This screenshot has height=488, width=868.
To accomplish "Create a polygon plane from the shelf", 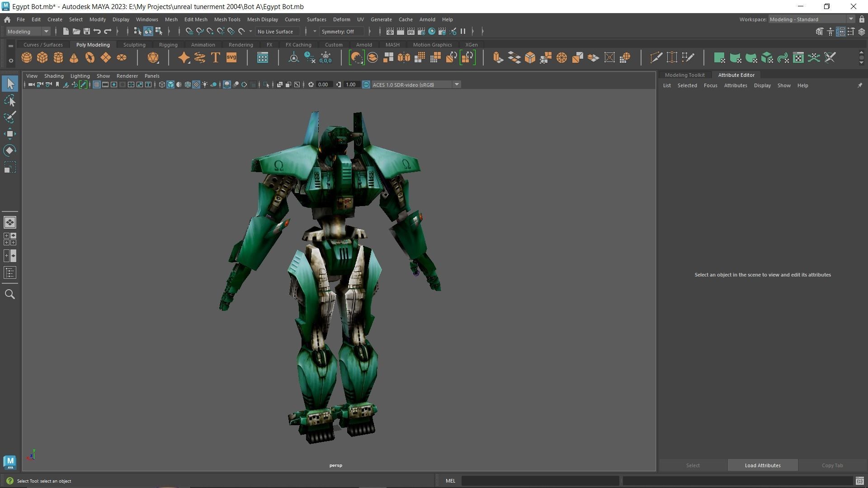I will click(106, 58).
